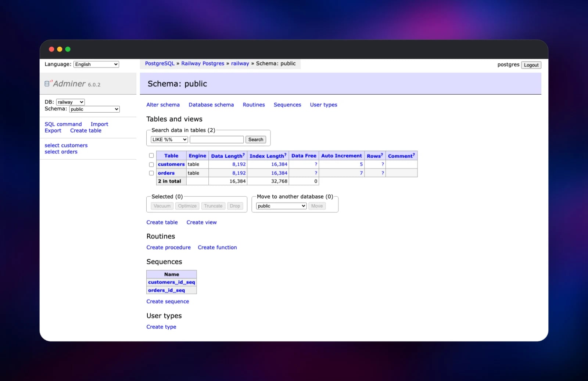Open the LIKE %% search operator dropdown
The image size is (588, 381).
pos(169,139)
